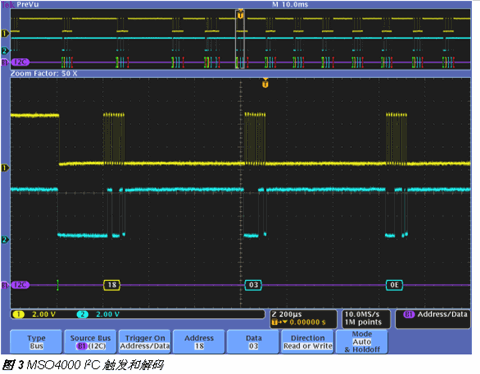This screenshot has width=480, height=374.
Task: Select the cyan channel 2 badge showing 2.00 V
Action: (99, 314)
